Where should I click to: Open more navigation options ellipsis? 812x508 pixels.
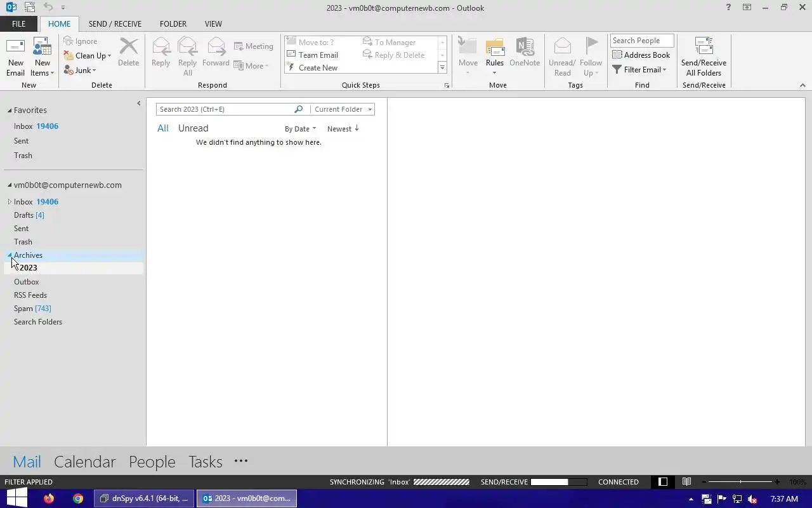[x=241, y=461]
